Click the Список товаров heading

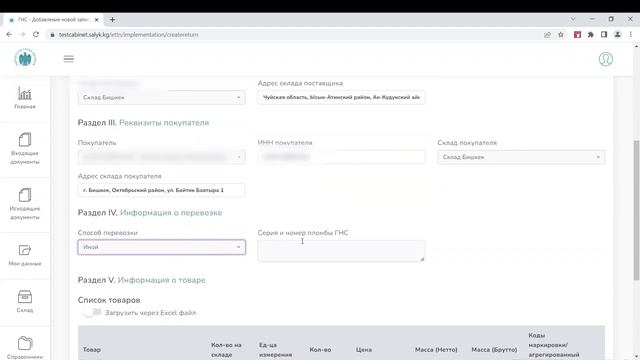tap(109, 300)
